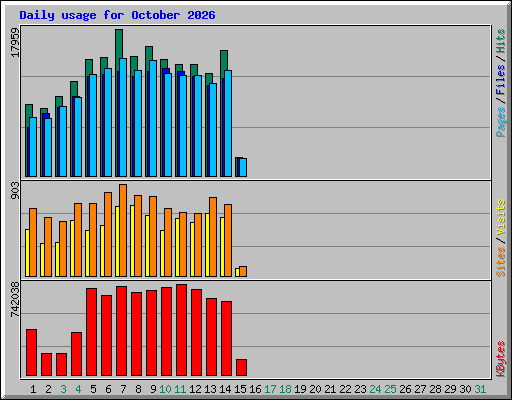Viewport: 512px width, 400px height.
Task: Click day 30 on the x-axis
Action: tap(465, 389)
